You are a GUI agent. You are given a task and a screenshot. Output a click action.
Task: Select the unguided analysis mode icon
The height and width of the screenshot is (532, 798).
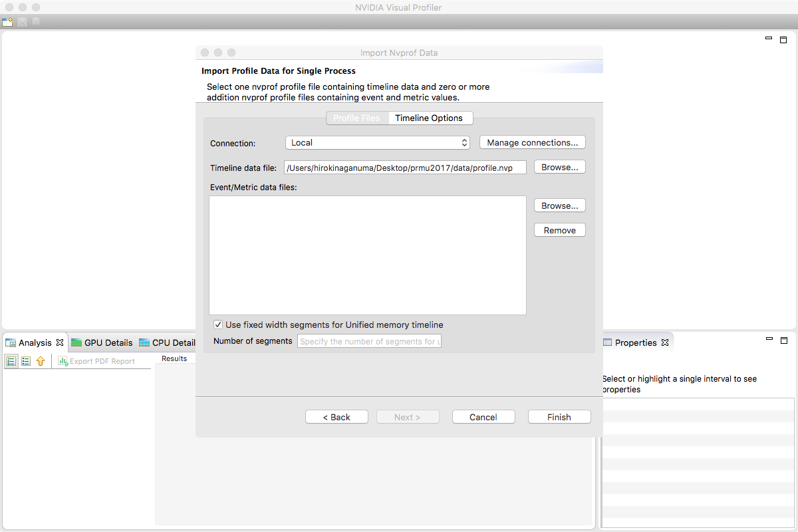(26, 361)
